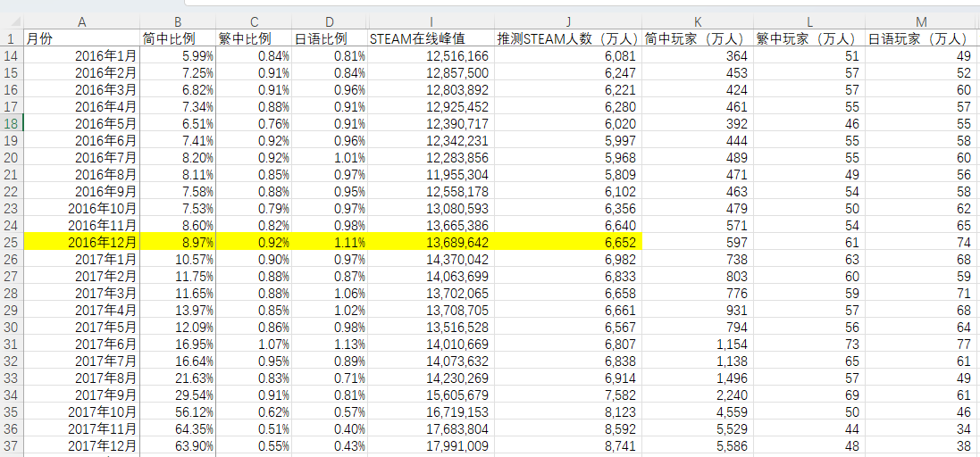The height and width of the screenshot is (457, 980).
Task: Select row 37 header
Action: coord(12,446)
